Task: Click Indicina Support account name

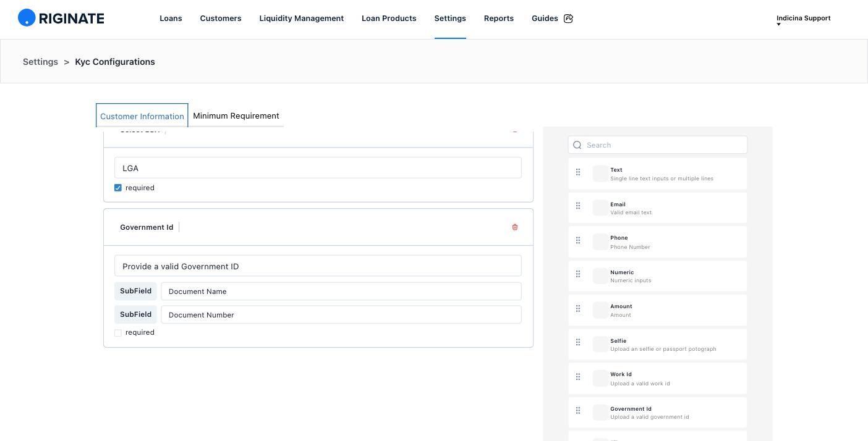Action: click(x=804, y=18)
